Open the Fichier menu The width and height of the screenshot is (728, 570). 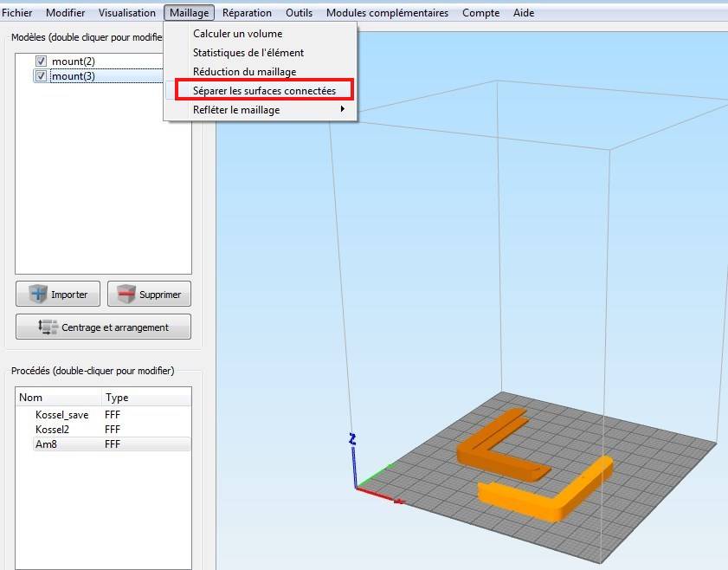point(18,13)
